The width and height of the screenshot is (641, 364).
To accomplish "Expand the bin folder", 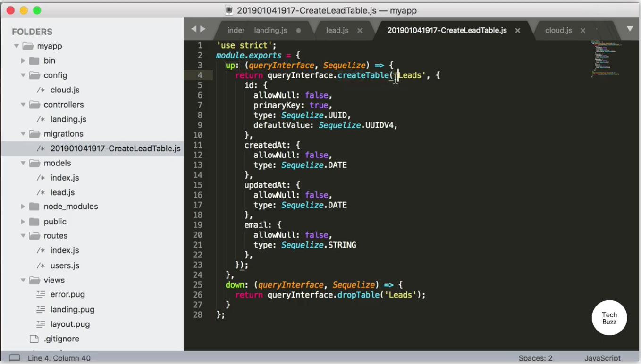I will (22, 60).
